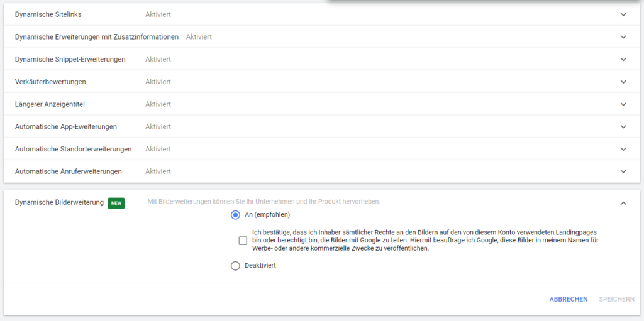The image size is (644, 321).
Task: Click the Dynamische Sitelinks row label
Action: (x=48, y=14)
